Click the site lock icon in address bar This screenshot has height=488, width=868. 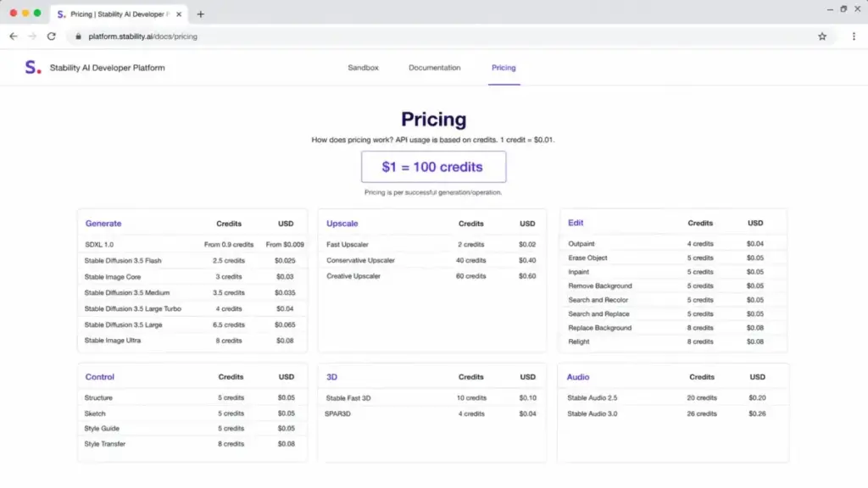[x=78, y=36]
